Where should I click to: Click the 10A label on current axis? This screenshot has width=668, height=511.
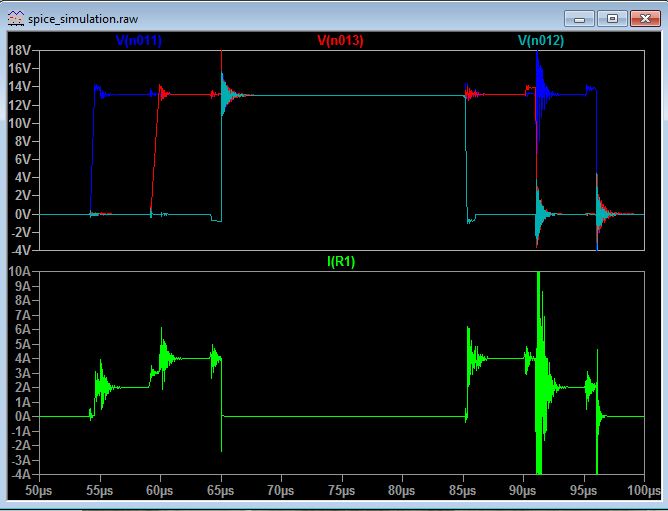[x=20, y=271]
